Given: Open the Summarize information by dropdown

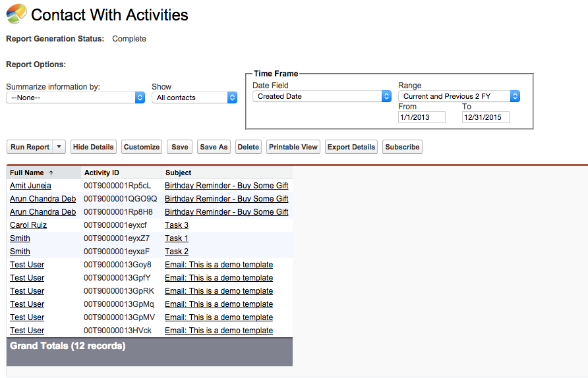Looking at the screenshot, I should (x=75, y=97).
